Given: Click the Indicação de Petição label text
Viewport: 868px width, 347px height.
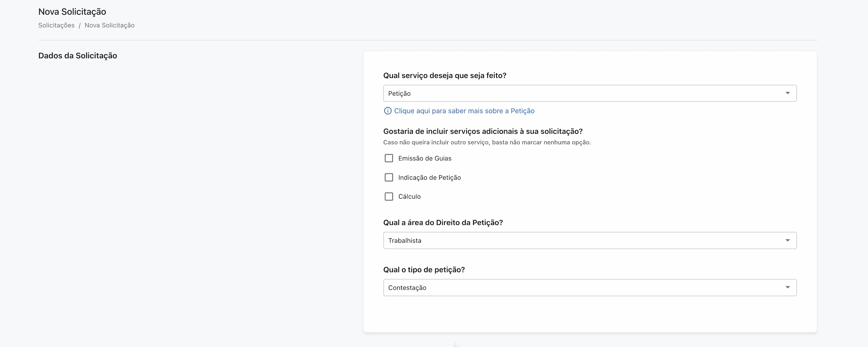Looking at the screenshot, I should point(430,177).
